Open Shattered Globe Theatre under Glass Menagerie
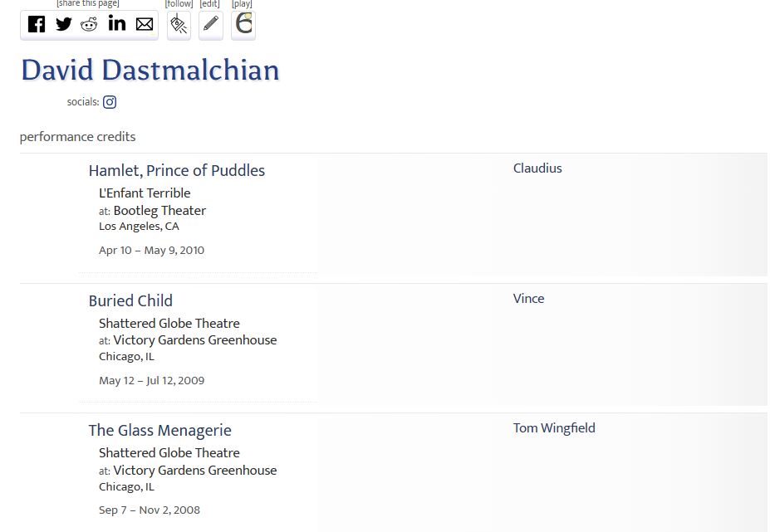770x532 pixels. click(169, 453)
